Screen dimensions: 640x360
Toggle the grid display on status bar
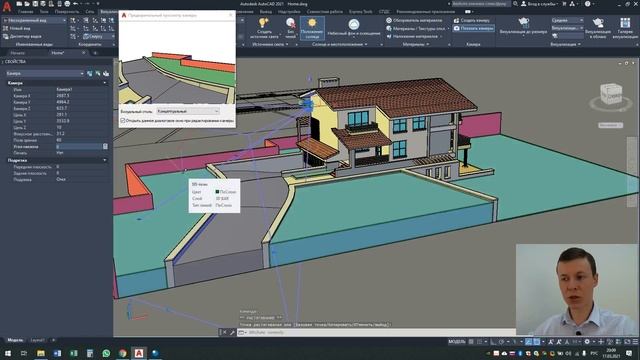coord(471,342)
